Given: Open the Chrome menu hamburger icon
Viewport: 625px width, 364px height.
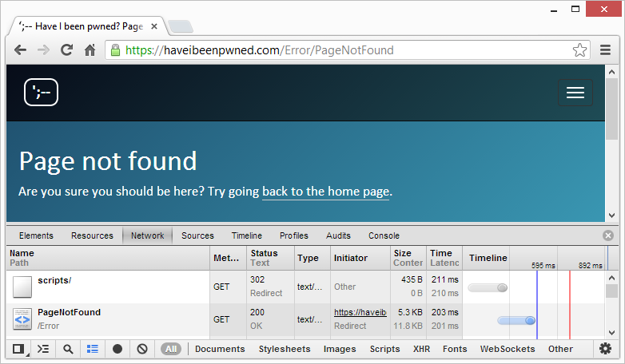Looking at the screenshot, I should pos(606,50).
